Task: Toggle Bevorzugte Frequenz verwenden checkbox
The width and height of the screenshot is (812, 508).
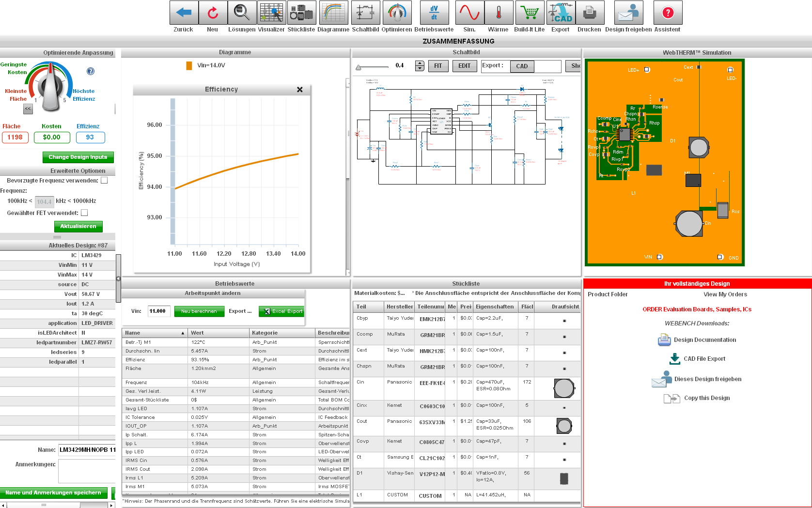Action: coord(104,181)
